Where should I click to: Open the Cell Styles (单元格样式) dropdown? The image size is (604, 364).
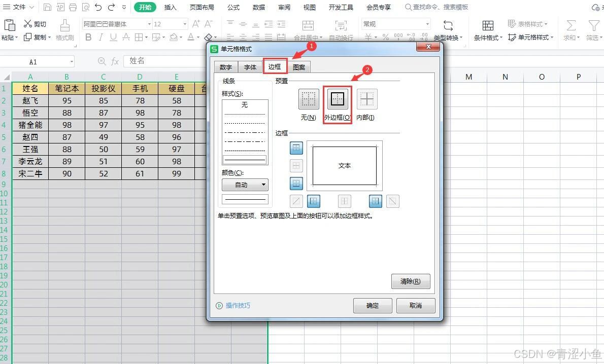click(531, 38)
